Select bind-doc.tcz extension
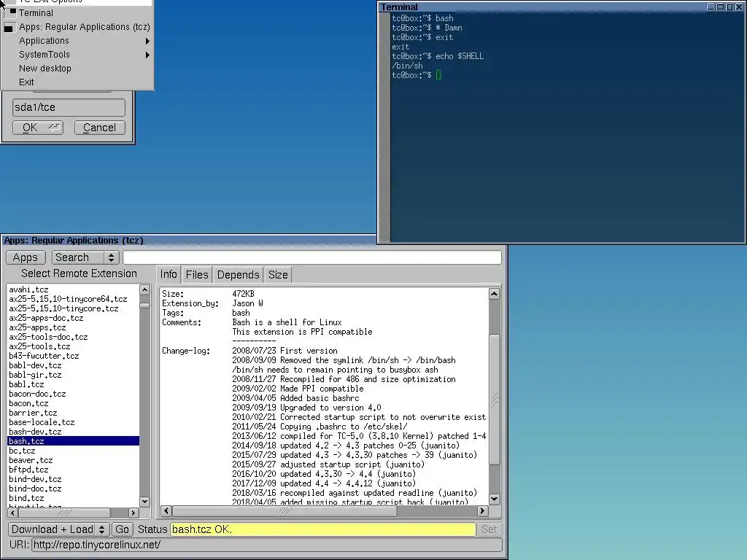Screen dimensions: 747x560 click(x=73, y=489)
